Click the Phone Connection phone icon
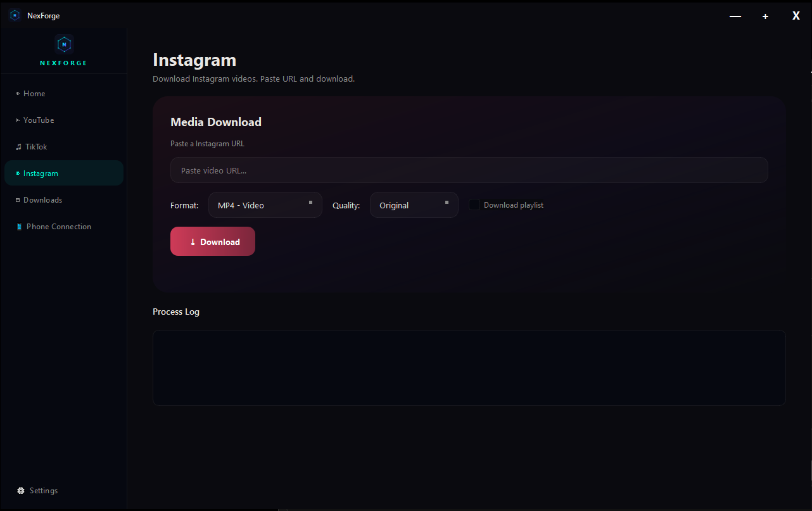812x511 pixels. click(x=20, y=227)
